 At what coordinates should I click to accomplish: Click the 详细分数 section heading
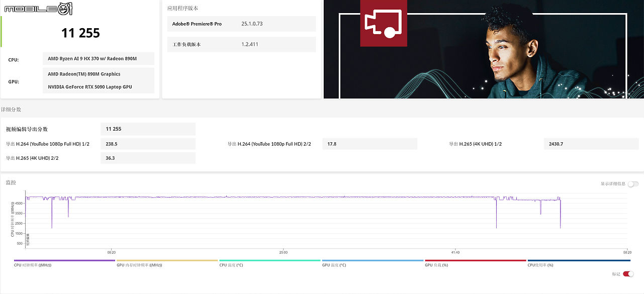click(11, 109)
